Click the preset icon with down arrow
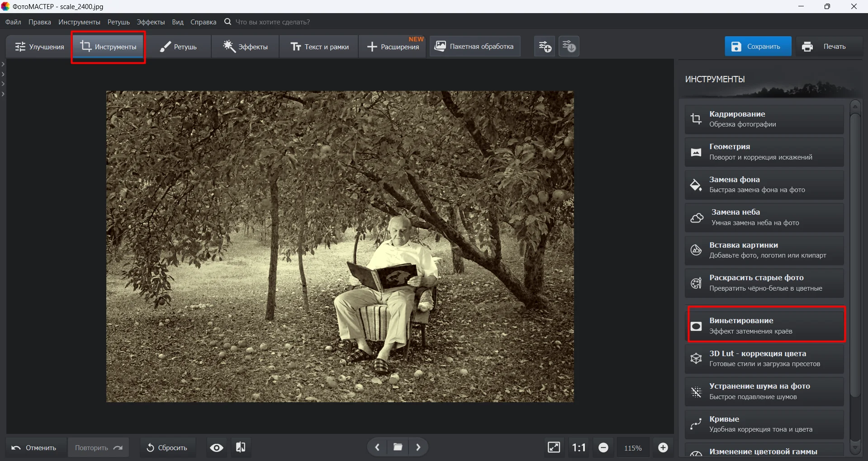Screen dimensions: 868x461 point(569,46)
